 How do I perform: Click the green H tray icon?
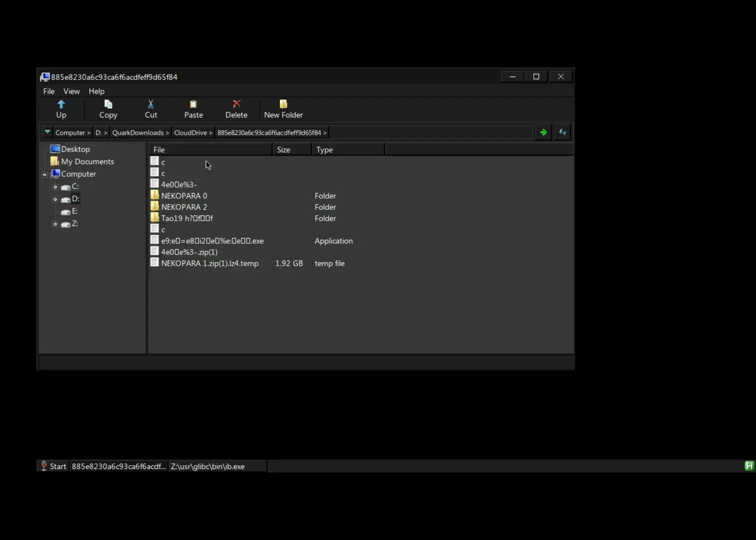pyautogui.click(x=749, y=466)
